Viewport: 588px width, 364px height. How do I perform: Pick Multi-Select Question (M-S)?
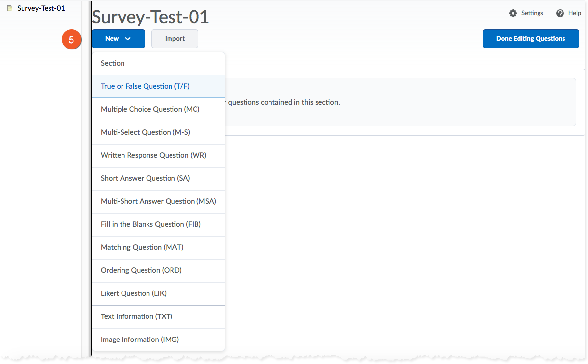(145, 132)
